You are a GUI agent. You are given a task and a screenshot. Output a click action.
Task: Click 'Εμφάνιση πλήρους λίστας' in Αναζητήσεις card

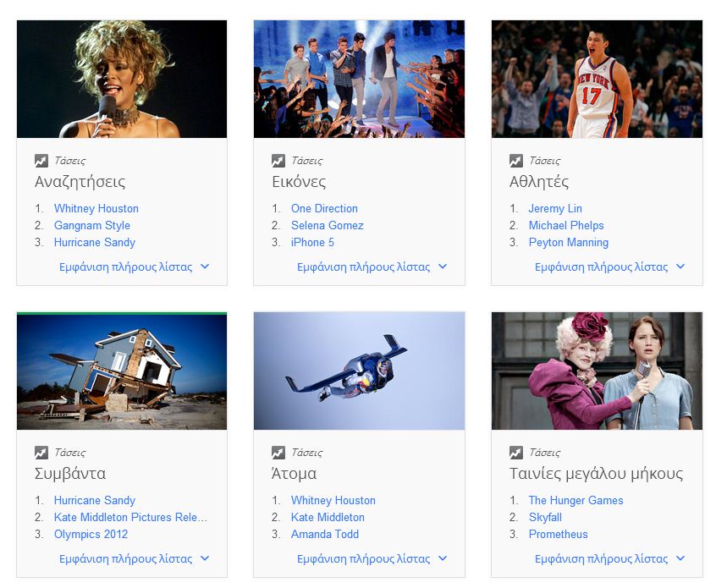point(125,267)
